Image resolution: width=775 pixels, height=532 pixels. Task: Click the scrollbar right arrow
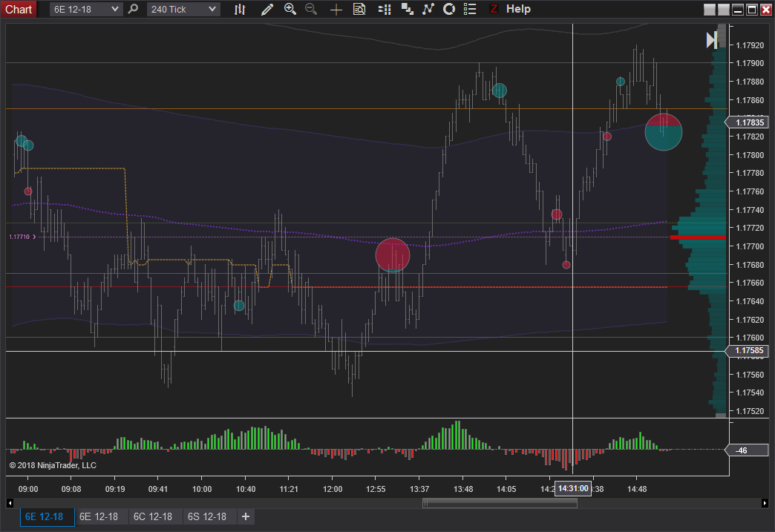[765, 503]
